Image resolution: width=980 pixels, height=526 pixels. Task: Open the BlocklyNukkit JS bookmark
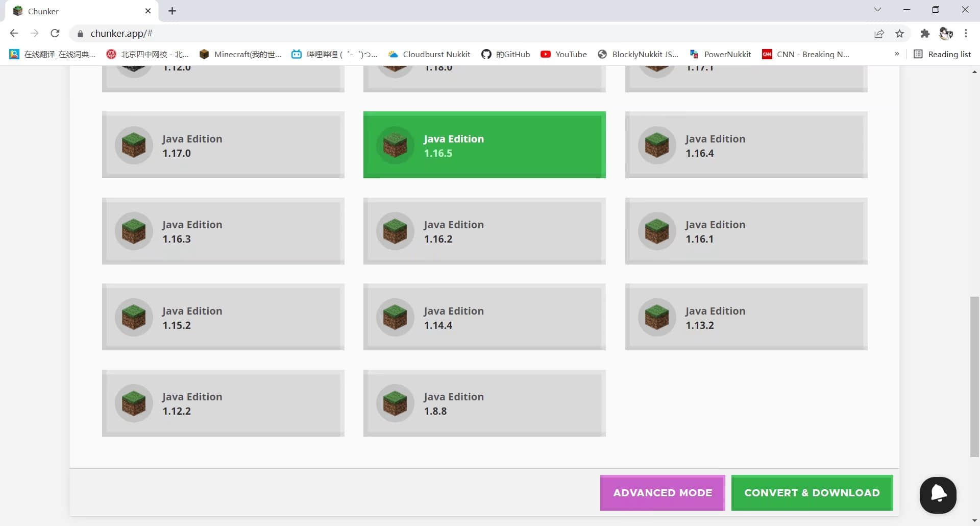pos(638,54)
